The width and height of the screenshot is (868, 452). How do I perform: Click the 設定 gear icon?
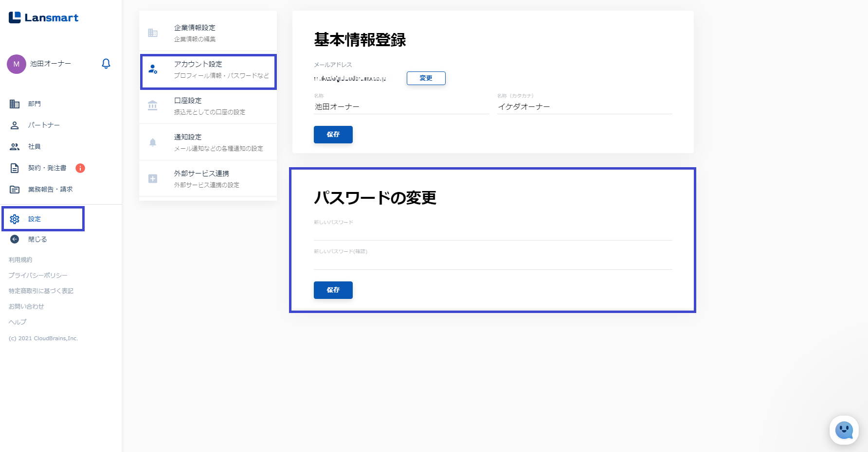pyautogui.click(x=15, y=219)
